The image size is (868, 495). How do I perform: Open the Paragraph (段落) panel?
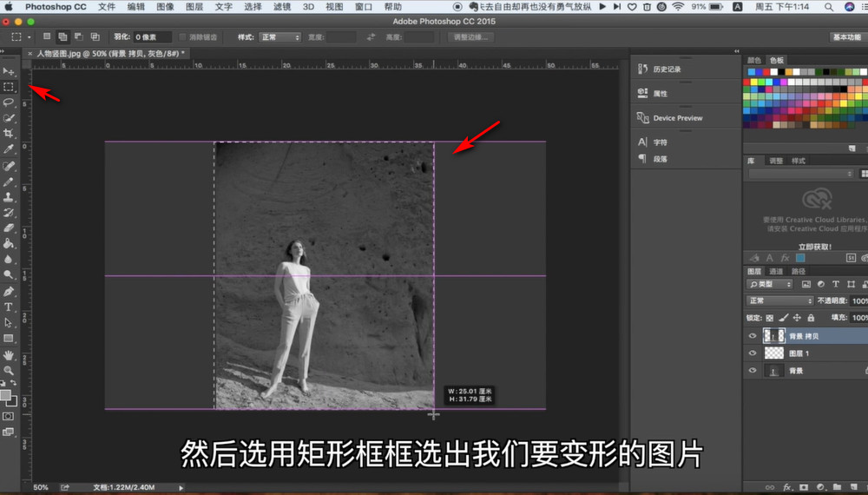653,159
